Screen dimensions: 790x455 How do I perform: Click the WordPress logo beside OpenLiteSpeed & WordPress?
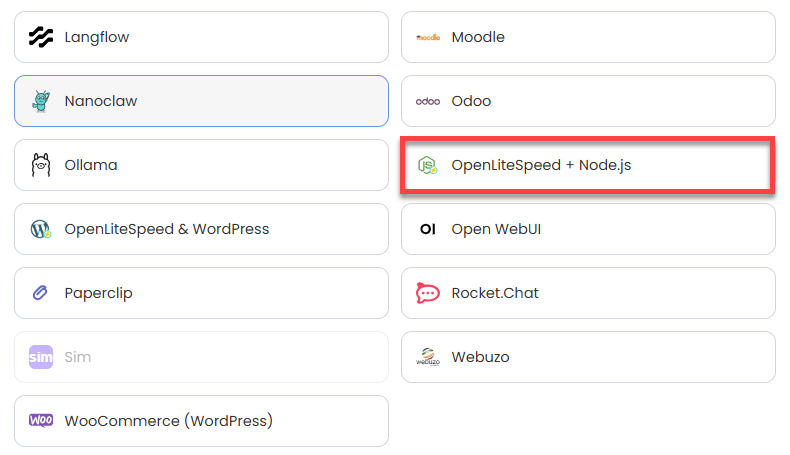point(41,229)
